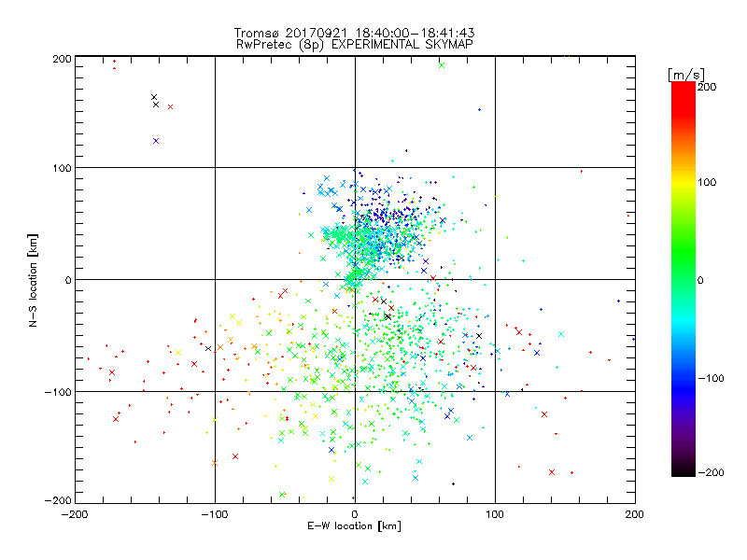Click the x-axis tick label "200"

click(x=635, y=515)
